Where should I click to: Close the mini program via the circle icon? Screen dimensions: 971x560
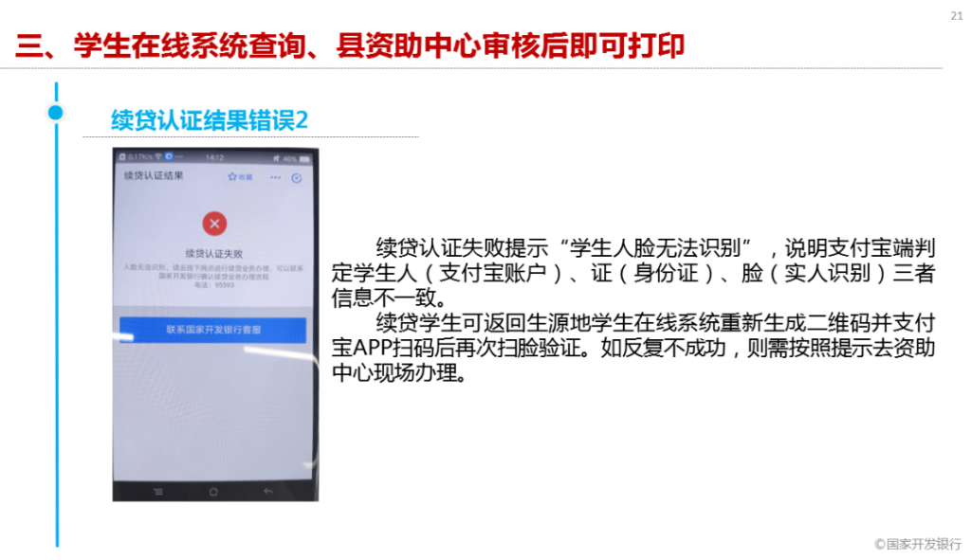click(x=297, y=178)
